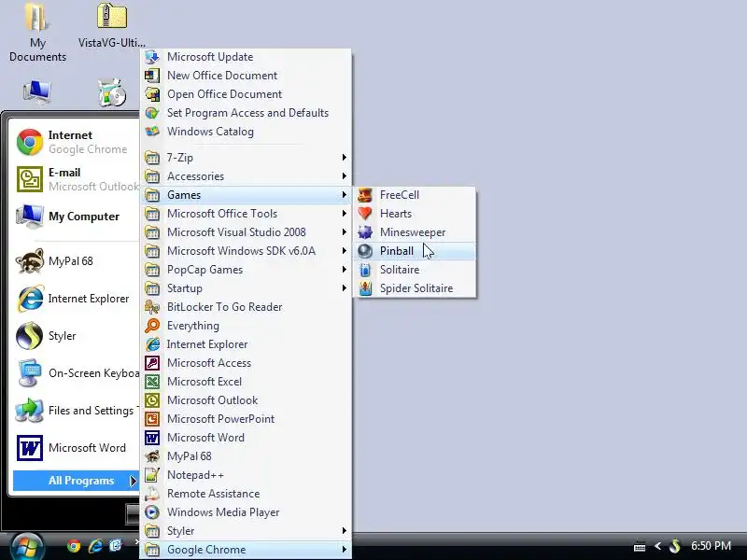Open Styler from Start menu left pane
The width and height of the screenshot is (747, 560).
[76, 336]
